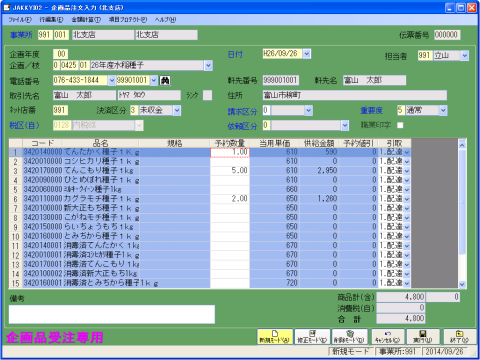Screen dimensions: 480x360
Task: Click キャンセル(C) undo arrow button
Action: click(388, 336)
